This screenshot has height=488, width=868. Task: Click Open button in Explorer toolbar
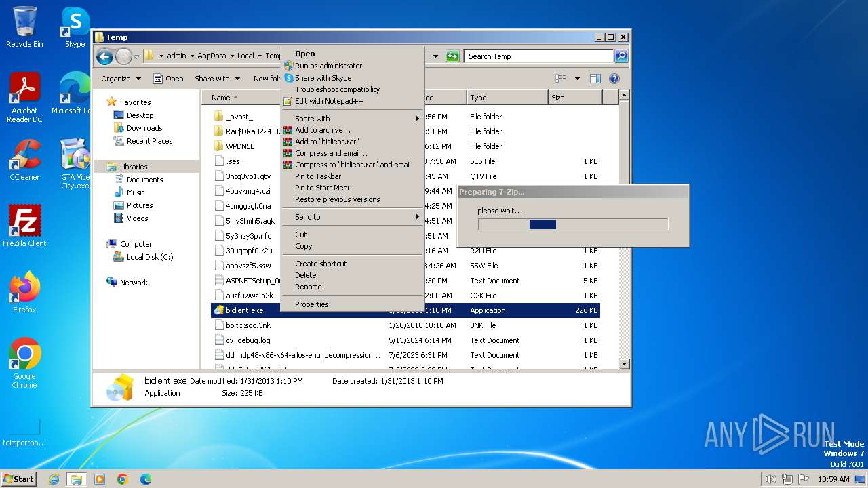(168, 79)
